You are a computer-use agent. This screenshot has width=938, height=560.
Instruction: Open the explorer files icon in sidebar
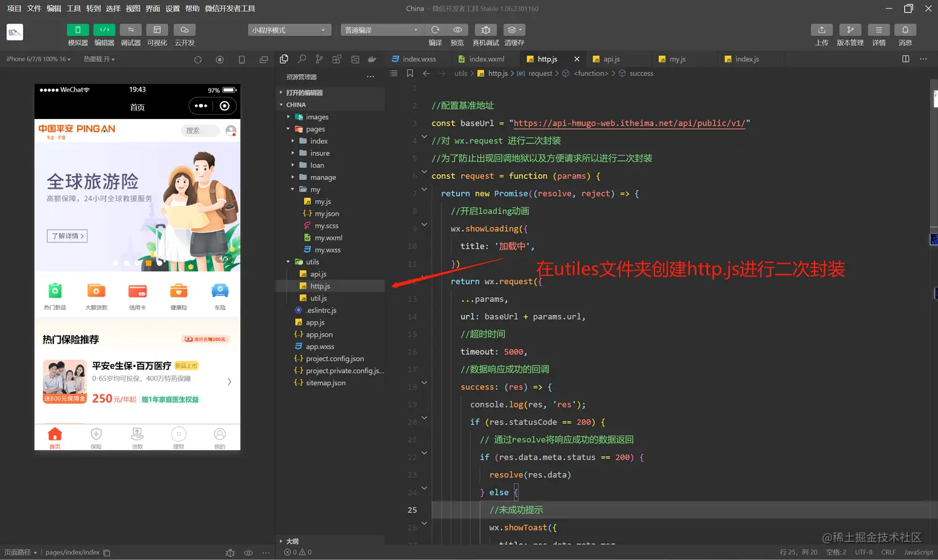[284, 59]
